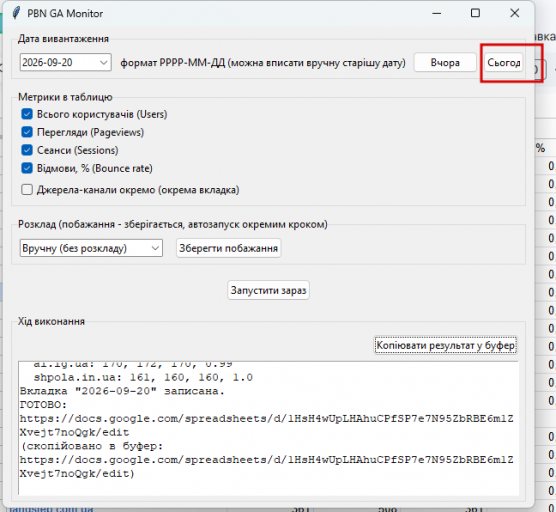Viewport: 556px width, 512px height.
Task: Uncheck the Перегляди (Pageviews) checkbox
Action: (27, 132)
